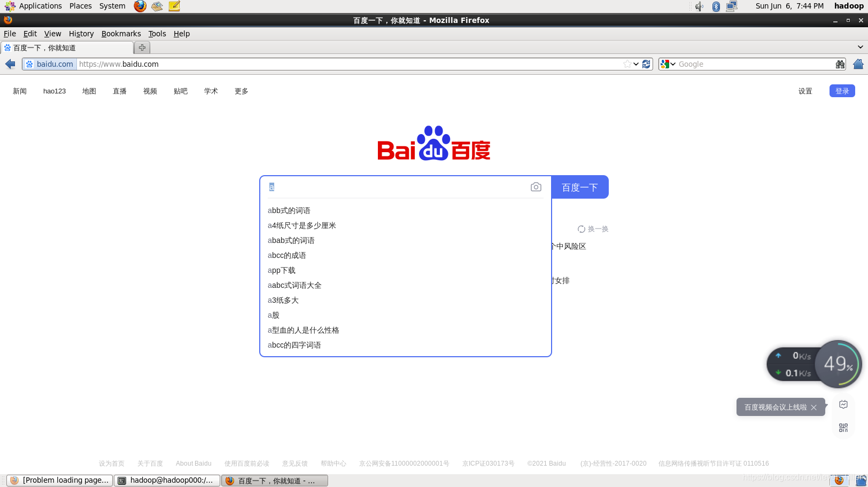
Task: Open the mail client panel launcher
Action: coord(157,6)
